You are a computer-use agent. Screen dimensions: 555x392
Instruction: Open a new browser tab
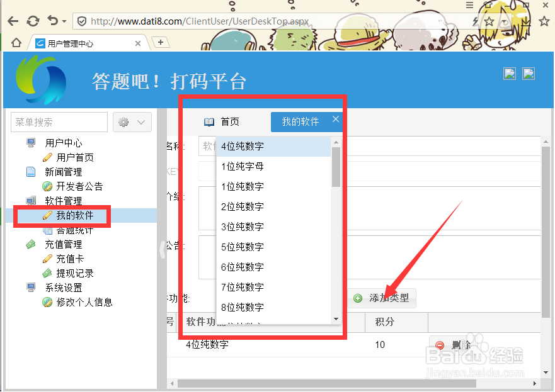click(161, 42)
